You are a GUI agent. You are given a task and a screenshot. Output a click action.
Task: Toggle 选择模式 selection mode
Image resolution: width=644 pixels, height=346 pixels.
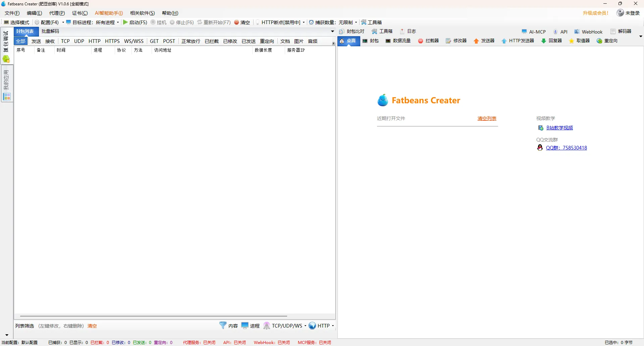pyautogui.click(x=16, y=22)
